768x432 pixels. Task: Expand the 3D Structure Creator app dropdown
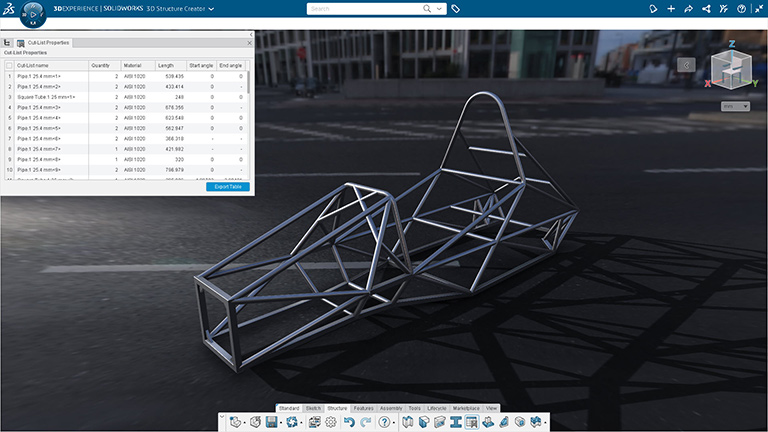point(211,8)
